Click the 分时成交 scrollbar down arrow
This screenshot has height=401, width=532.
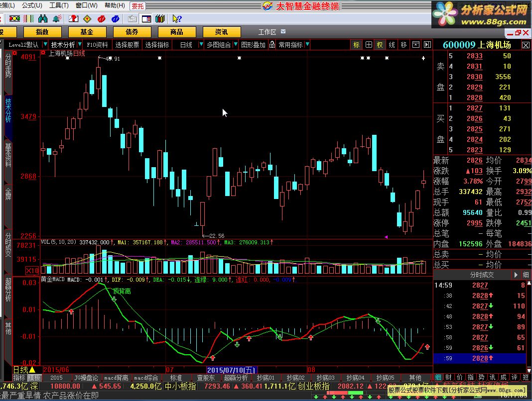(529, 370)
